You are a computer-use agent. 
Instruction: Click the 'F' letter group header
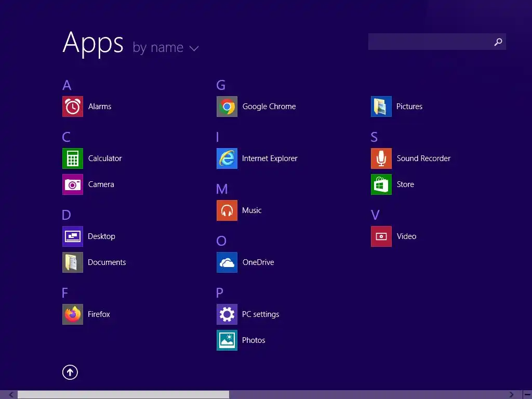65,293
